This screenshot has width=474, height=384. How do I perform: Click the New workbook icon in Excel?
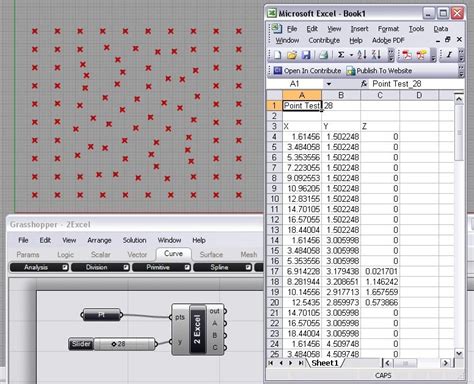[x=278, y=55]
